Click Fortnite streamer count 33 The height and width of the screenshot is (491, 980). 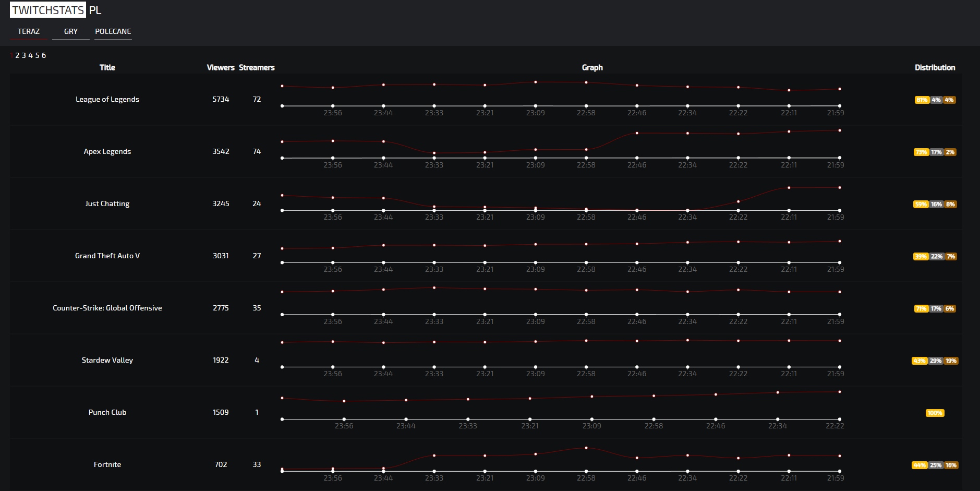[257, 464]
